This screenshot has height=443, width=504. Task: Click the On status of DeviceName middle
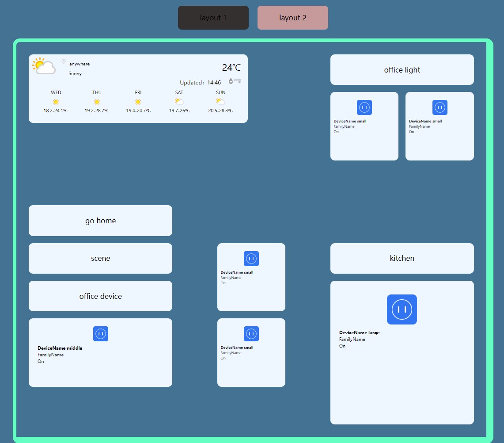(41, 361)
